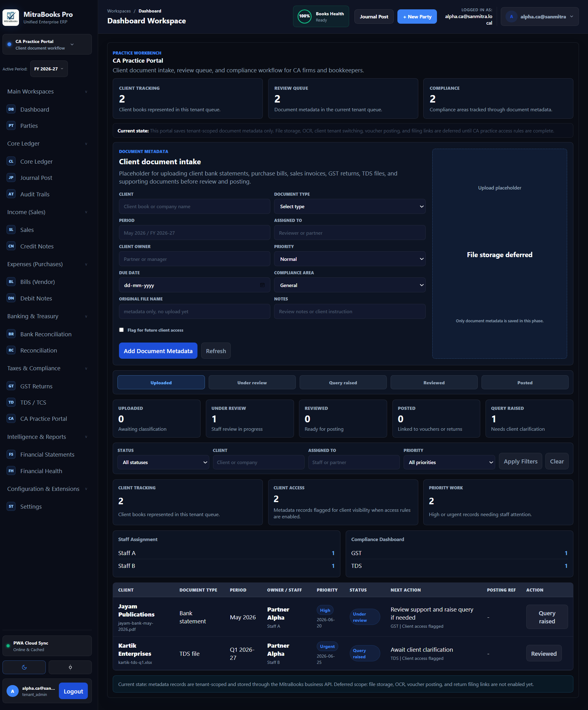Open Credit Notes via CN icon
Viewport: 588px width, 710px height.
11,246
